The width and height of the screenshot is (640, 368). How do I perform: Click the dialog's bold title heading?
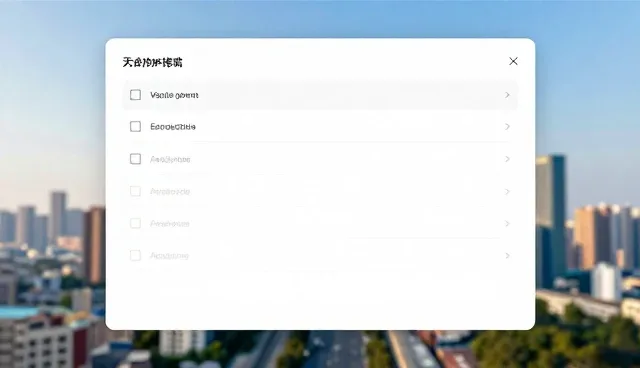152,62
